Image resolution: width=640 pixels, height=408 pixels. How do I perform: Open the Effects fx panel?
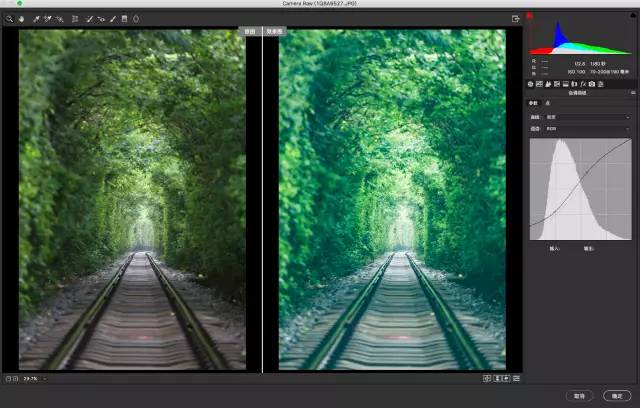pos(582,84)
